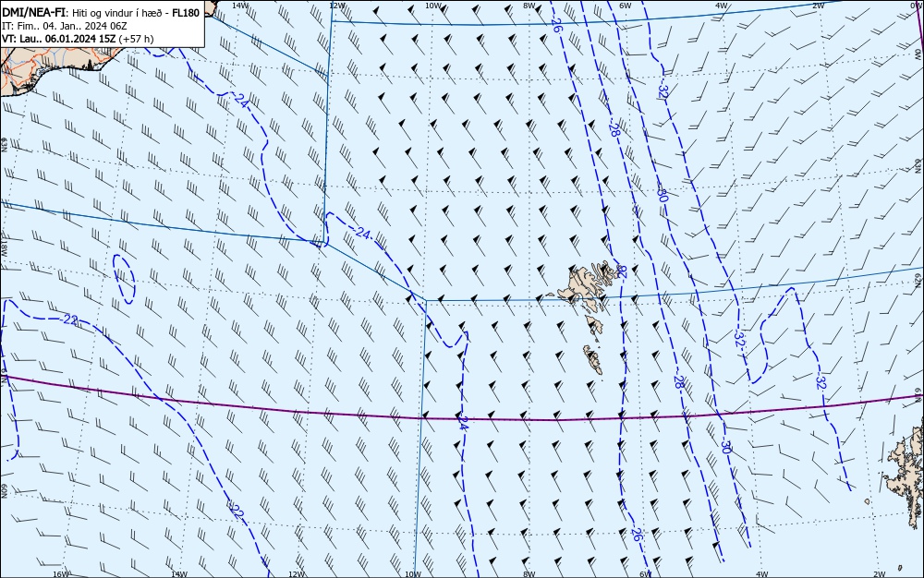Click the easternmost '32' isotherm label
Screen dimensions: 924x578
(821, 382)
